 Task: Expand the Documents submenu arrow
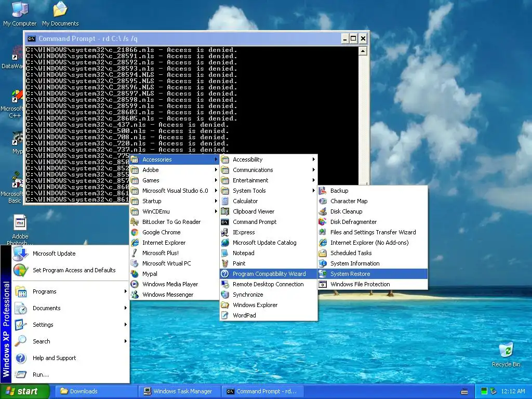coord(125,308)
